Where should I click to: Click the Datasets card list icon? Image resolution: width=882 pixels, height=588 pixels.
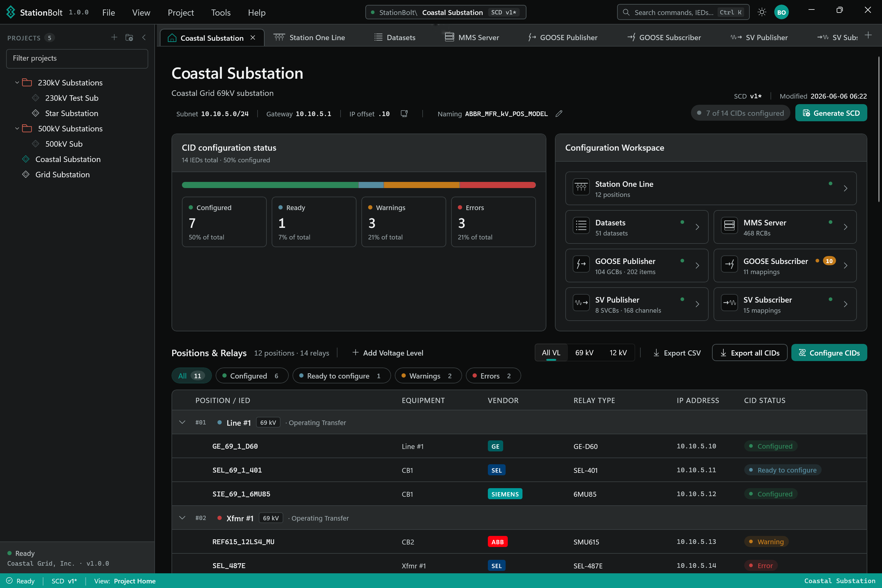coord(581,226)
